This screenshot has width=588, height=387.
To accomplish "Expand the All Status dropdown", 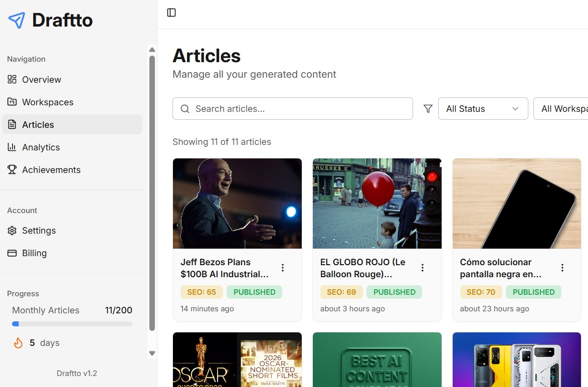I will [x=483, y=109].
